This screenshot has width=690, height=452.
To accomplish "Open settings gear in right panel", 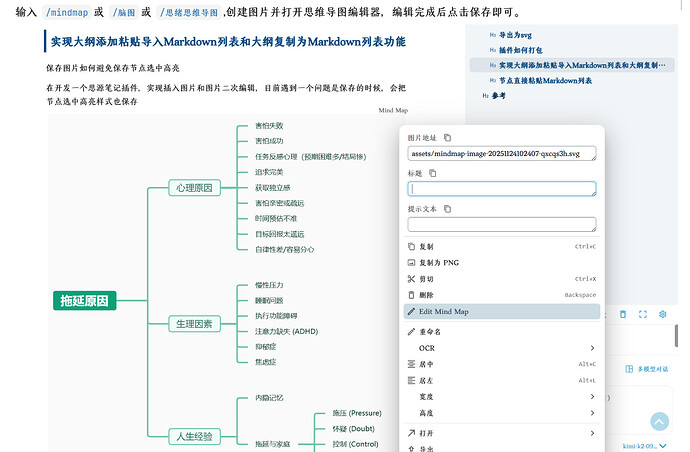I will pos(662,314).
